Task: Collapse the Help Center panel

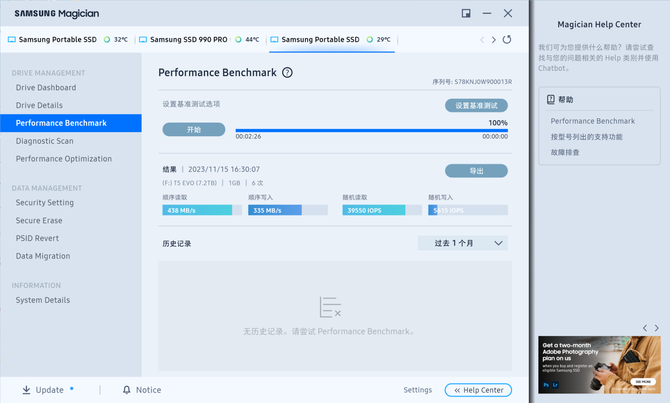Action: (478, 390)
